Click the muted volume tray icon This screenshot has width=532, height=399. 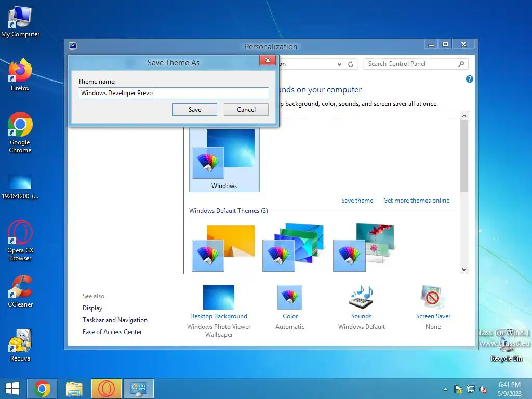coord(483,389)
